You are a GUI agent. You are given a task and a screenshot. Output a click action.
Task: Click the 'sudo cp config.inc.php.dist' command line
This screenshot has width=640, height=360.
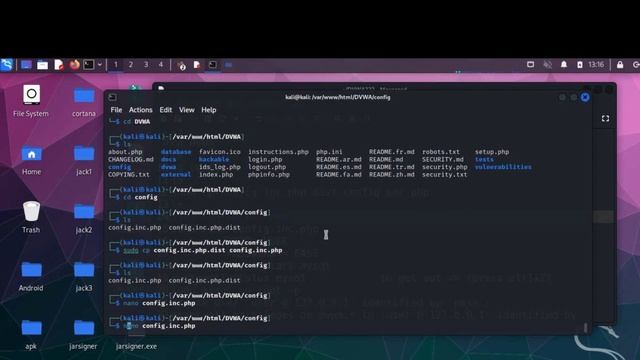point(203,251)
